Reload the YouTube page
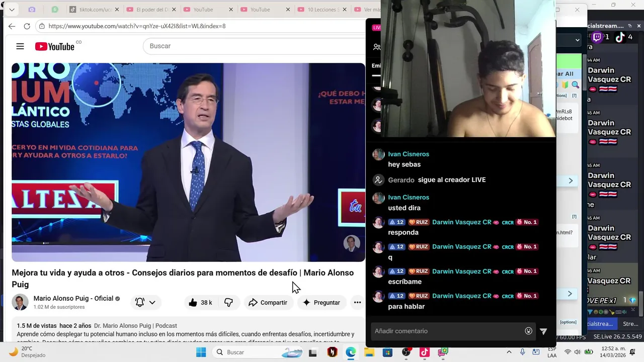Image resolution: width=644 pixels, height=362 pixels. click(27, 26)
